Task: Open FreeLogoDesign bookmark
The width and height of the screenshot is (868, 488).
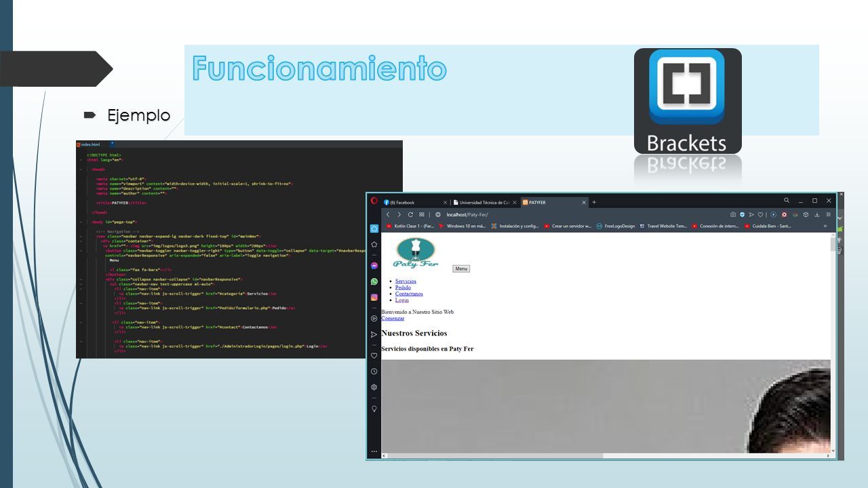Action: click(x=616, y=226)
